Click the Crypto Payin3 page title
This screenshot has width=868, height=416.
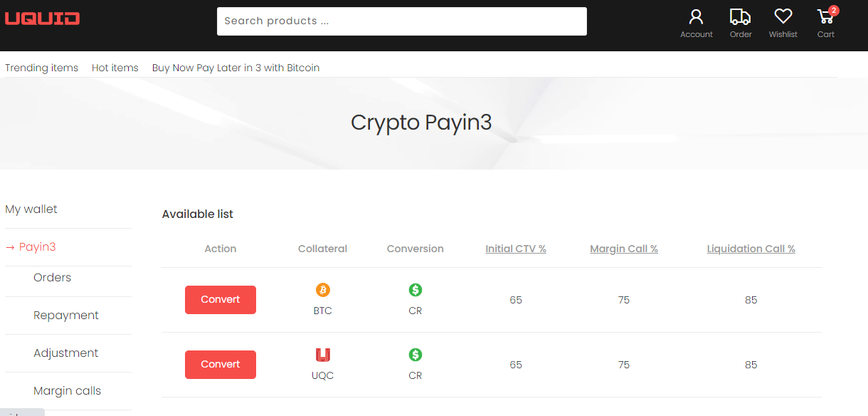421,123
